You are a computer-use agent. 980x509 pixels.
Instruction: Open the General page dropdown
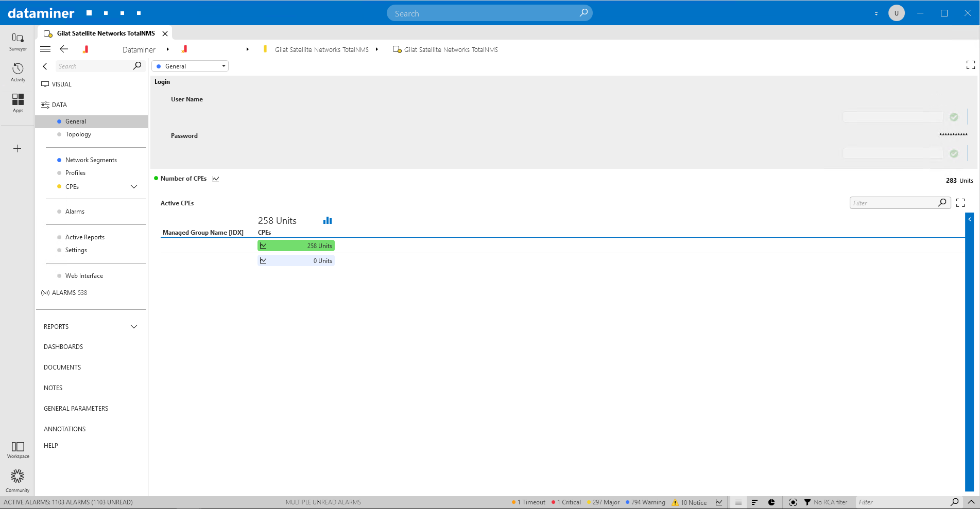pos(190,66)
